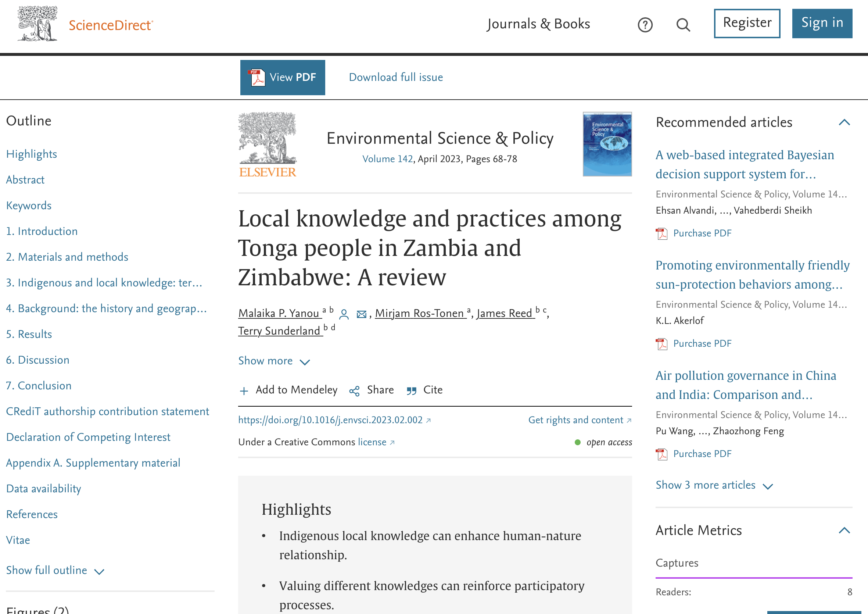The height and width of the screenshot is (614, 868).
Task: Click PDF icon for Air pollution article
Action: tap(661, 454)
